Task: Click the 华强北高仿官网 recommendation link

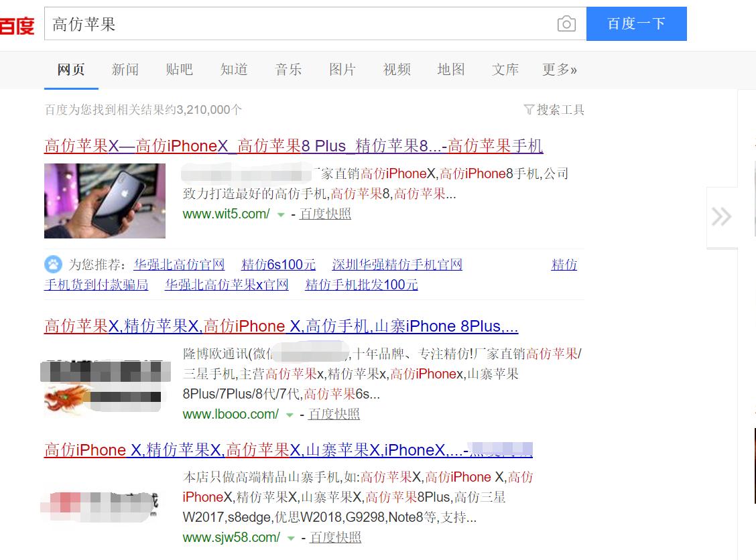Action: click(x=178, y=264)
